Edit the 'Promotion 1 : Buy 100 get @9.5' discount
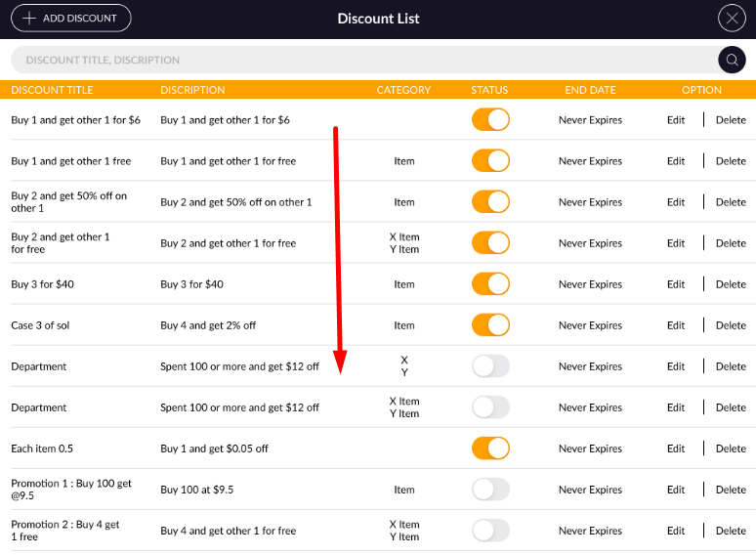Viewport: 756px width, 556px height. 676,490
